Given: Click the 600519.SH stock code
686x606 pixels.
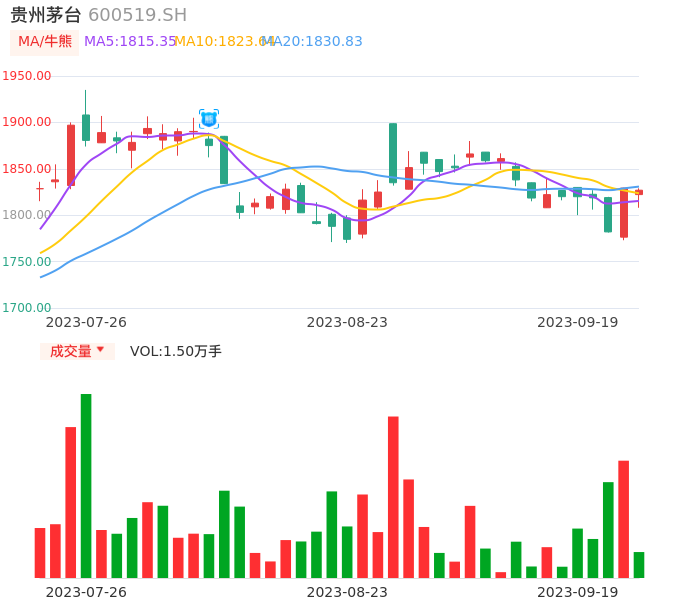Looking at the screenshot, I should [137, 15].
